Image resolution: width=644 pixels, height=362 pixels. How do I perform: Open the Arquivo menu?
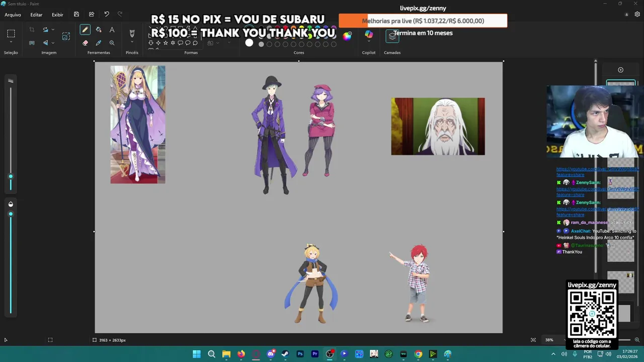point(13,15)
